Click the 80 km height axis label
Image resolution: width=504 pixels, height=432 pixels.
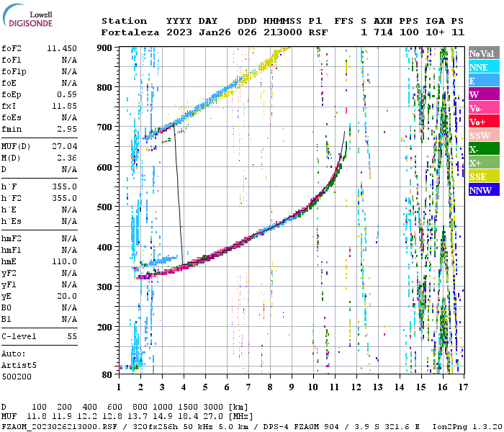(107, 375)
